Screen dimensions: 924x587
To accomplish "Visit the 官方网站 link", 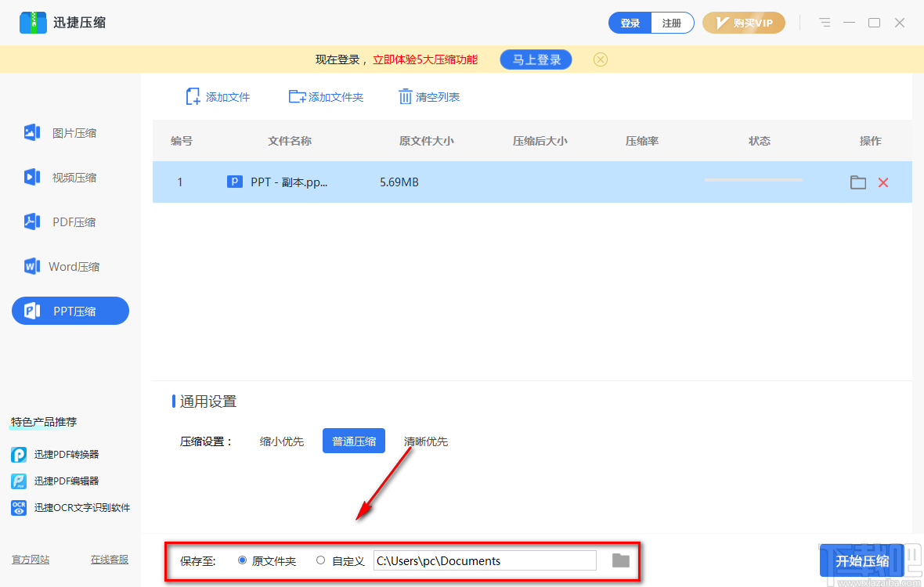I will [31, 560].
